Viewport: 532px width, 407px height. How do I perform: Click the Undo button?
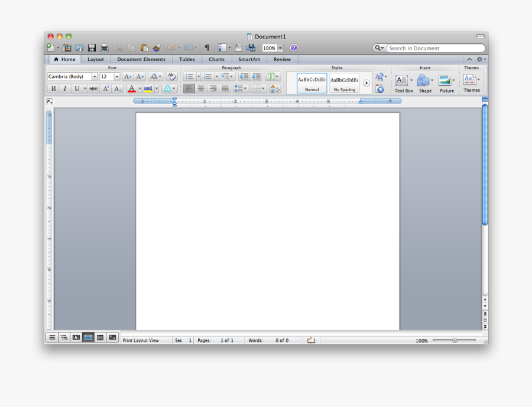[171, 47]
